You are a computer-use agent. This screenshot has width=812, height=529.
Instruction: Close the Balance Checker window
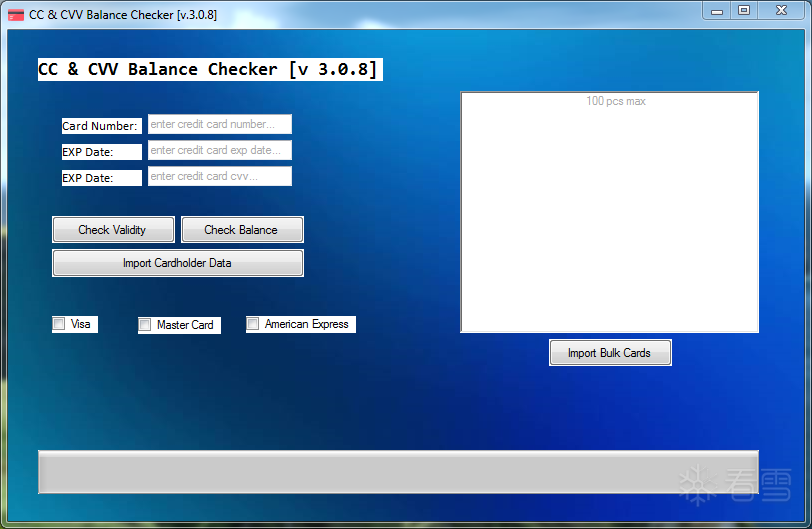(781, 10)
